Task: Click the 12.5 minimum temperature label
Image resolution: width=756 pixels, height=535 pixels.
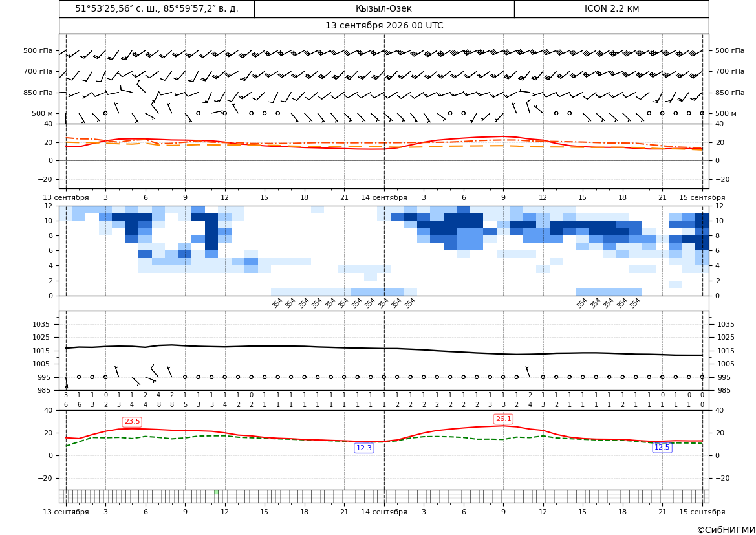Action: pyautogui.click(x=662, y=447)
